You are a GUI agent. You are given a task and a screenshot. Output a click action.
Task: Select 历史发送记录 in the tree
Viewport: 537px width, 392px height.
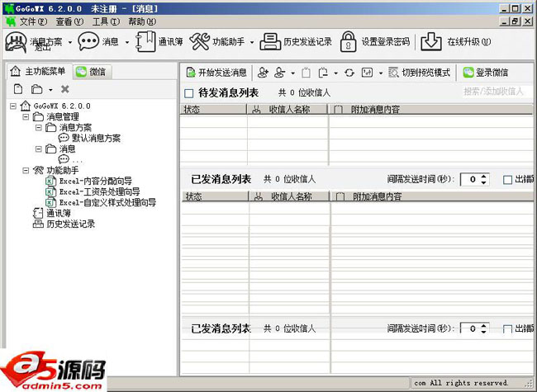(70, 224)
